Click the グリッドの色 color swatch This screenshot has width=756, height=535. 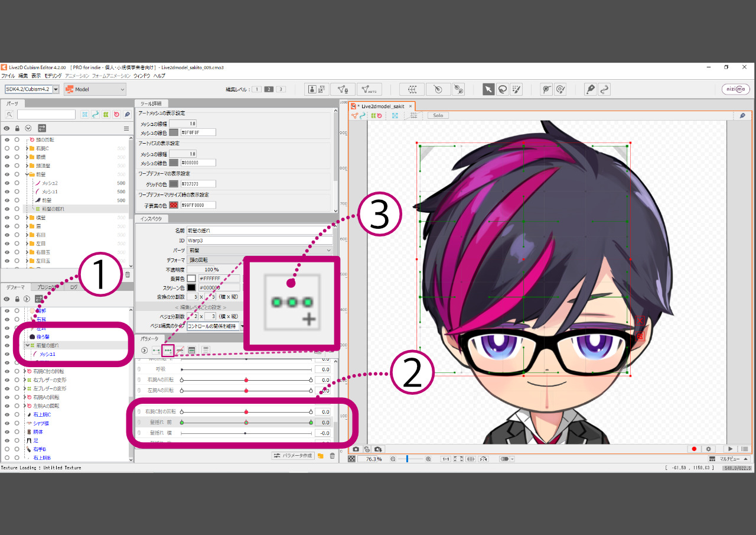(x=174, y=184)
